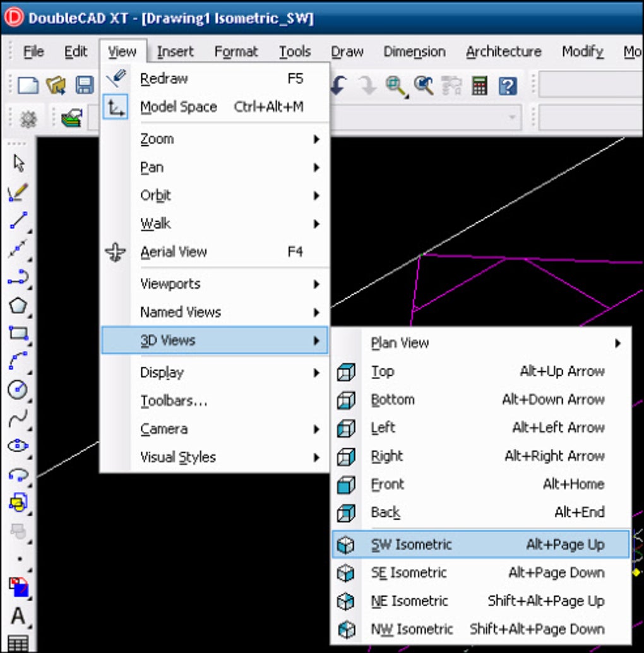Choose the Select arrow tool
Screen dimensions: 644x653
18,163
